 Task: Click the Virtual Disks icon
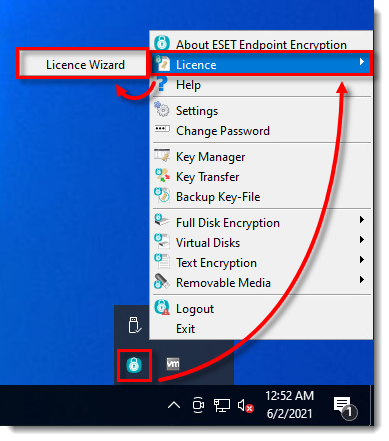click(x=162, y=241)
